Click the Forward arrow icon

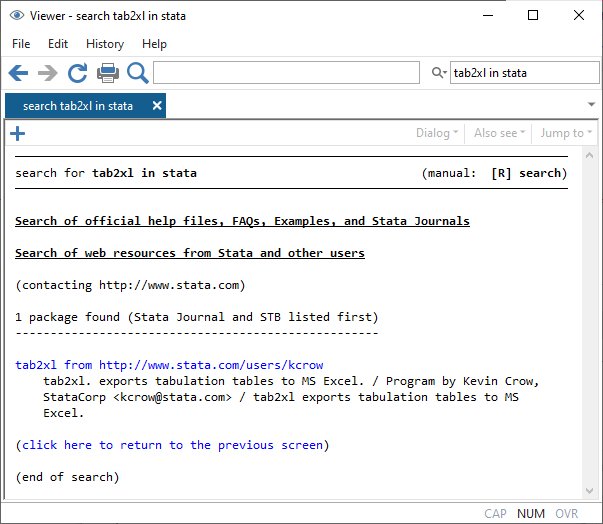pos(48,73)
